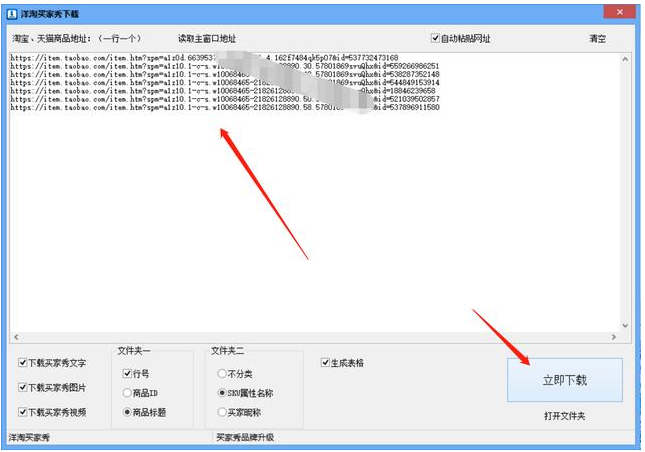This screenshot has width=645, height=452.
Task: Click the vertical scrollbar up arrow
Action: tap(625, 59)
